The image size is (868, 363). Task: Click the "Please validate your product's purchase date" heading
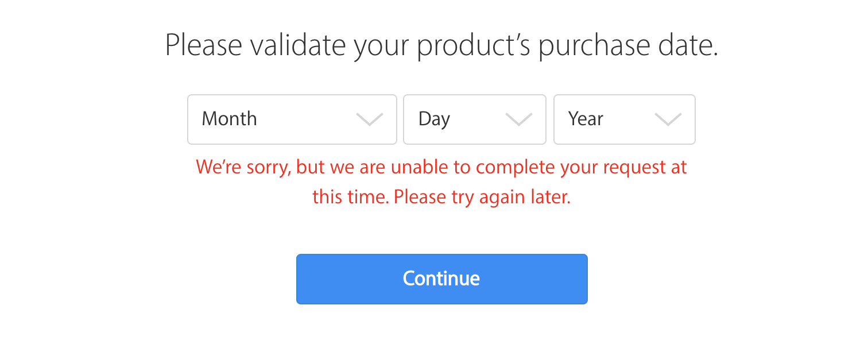pos(441,45)
